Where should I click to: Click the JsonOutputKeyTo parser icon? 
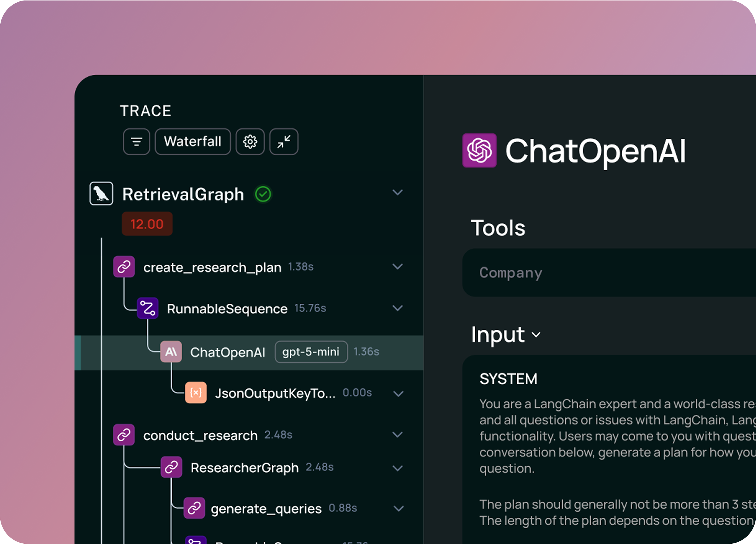point(196,393)
